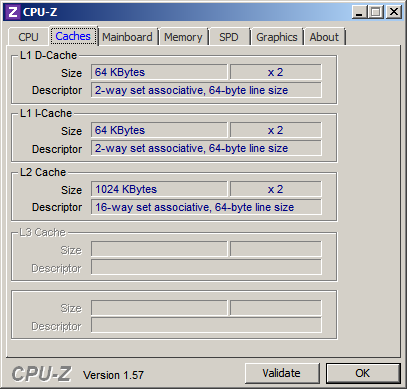Screen dimensions: 409x391
Task: Click the L1 D-Cache size field
Action: click(159, 72)
